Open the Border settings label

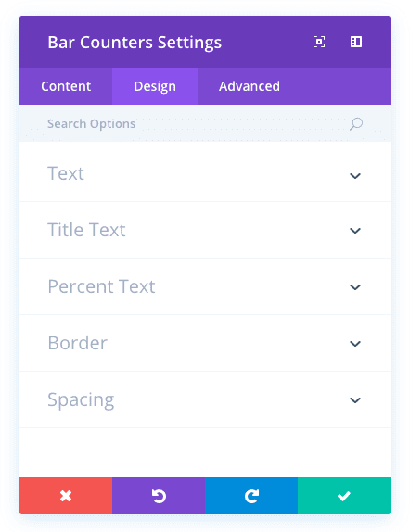pos(77,343)
